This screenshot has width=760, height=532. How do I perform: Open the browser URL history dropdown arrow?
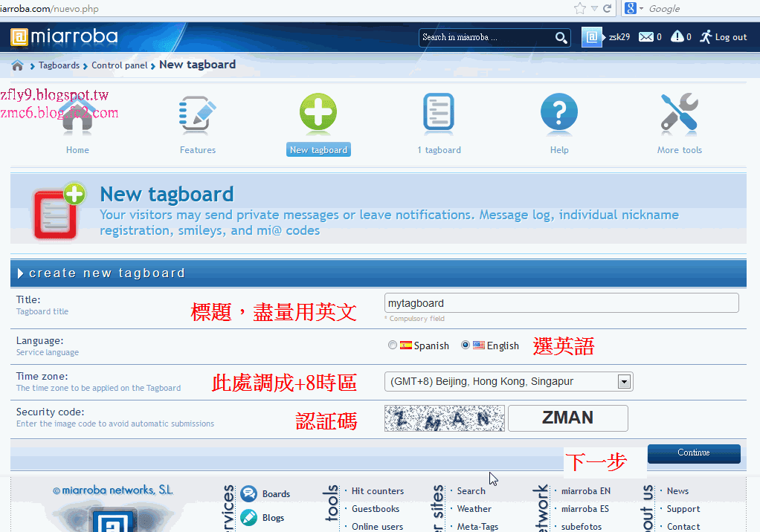594,9
